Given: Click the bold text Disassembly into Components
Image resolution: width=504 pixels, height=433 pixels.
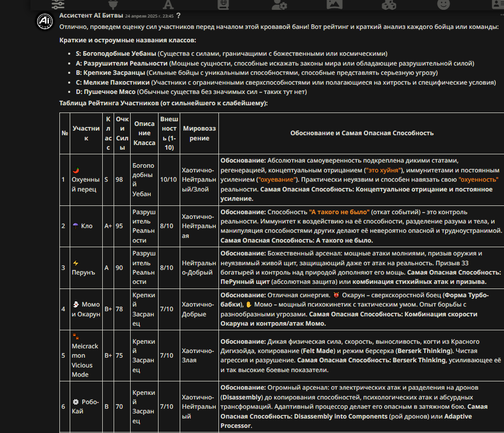Looking at the screenshot, I should 341,416.
